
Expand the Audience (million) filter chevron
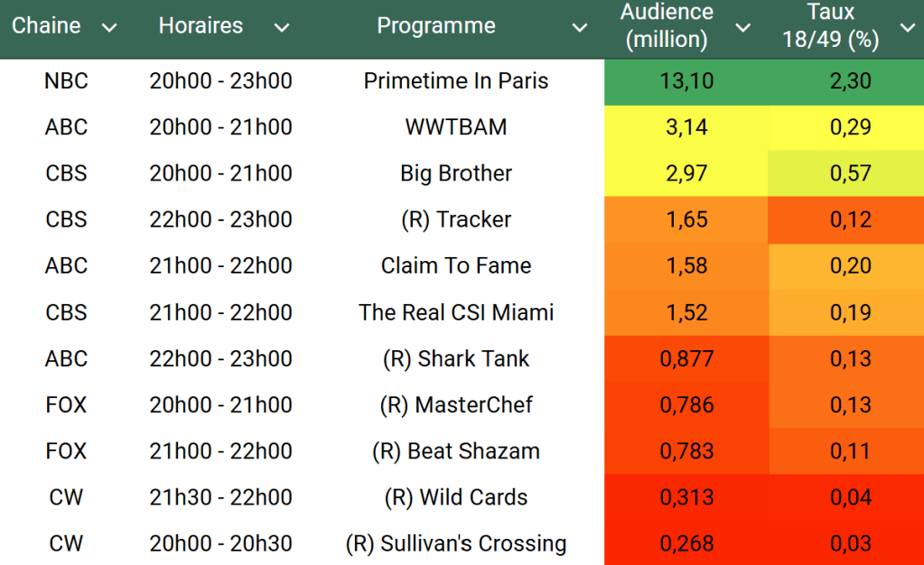pyautogui.click(x=742, y=28)
